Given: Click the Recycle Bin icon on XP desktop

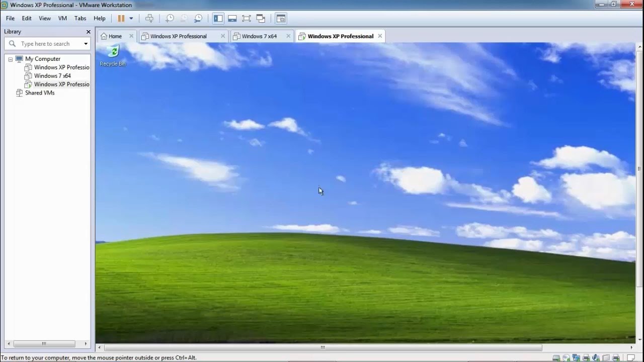Looking at the screenshot, I should coord(113,55).
